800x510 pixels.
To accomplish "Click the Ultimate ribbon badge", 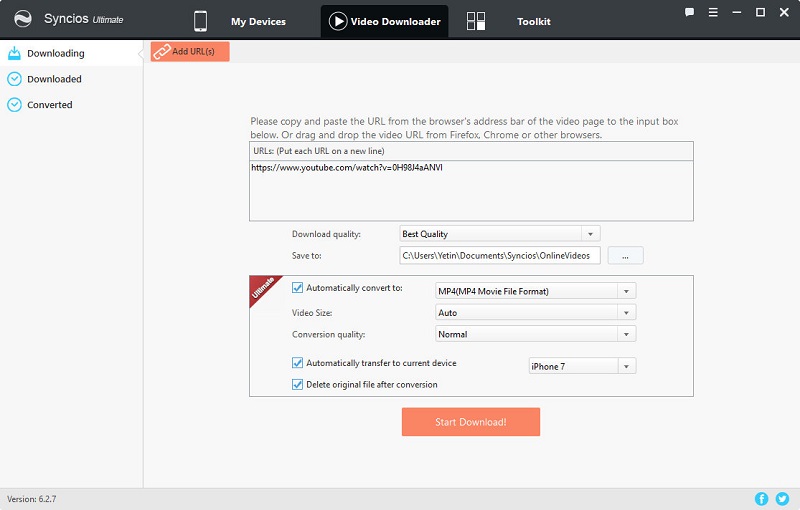I will click(263, 289).
